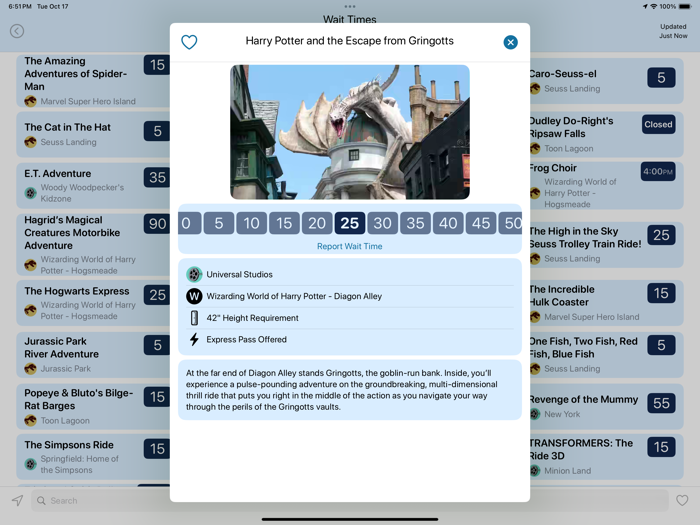Click the film reel icon on E.T. Adventure card
Viewport: 700px width, 525px height.
click(x=30, y=193)
